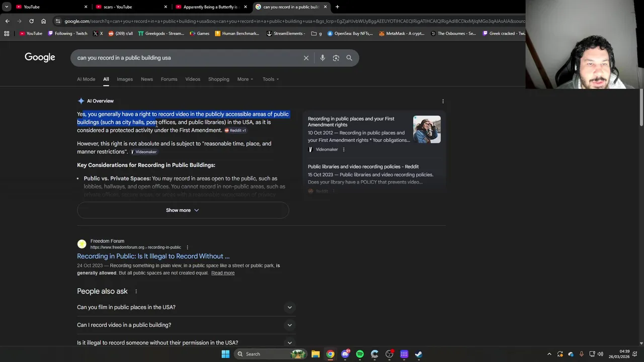Image resolution: width=644 pixels, height=362 pixels.
Task: Switch to News results
Action: pos(147,79)
